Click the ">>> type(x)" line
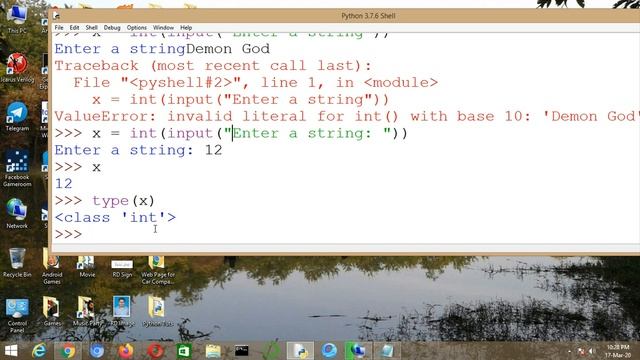This screenshot has width=640, height=360. (104, 201)
